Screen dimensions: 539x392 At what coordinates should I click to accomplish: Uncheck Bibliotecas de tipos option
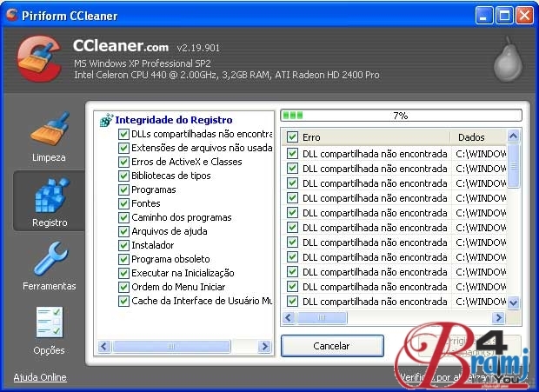(x=123, y=176)
